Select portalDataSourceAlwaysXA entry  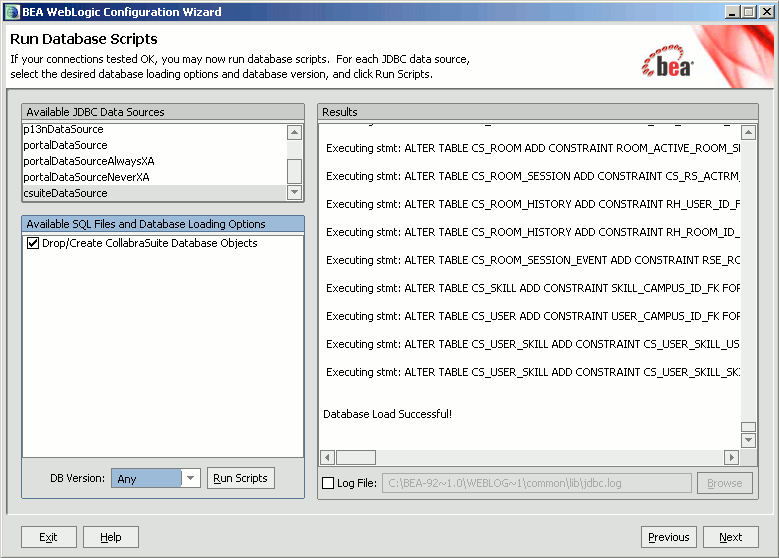pos(155,161)
